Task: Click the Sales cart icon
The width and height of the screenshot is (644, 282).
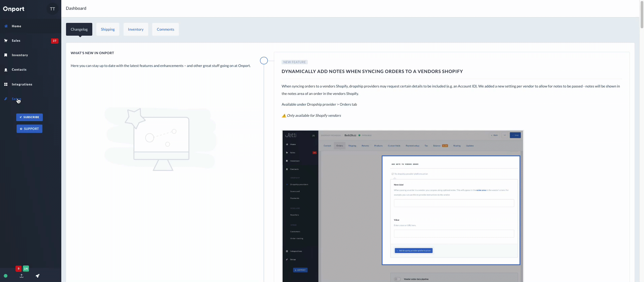Action: [6, 41]
